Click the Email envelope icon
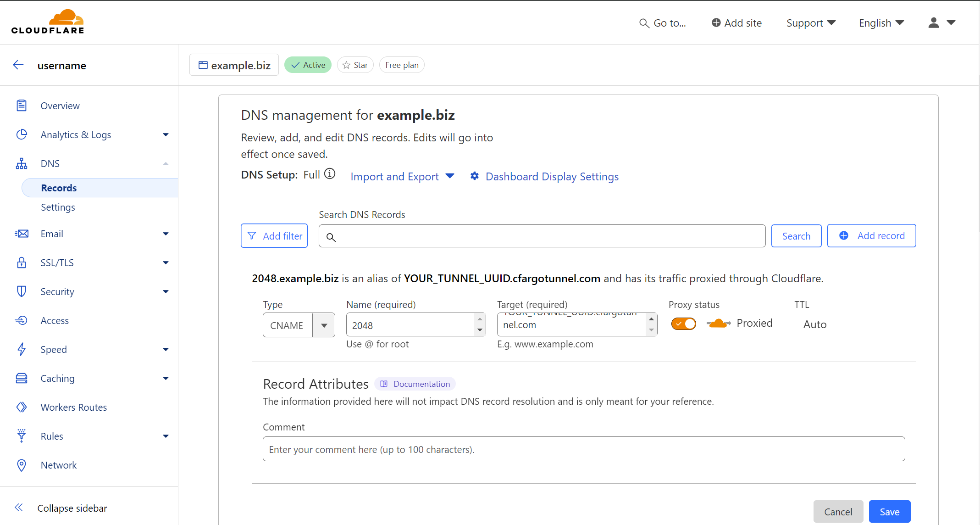The image size is (980, 525). [22, 234]
